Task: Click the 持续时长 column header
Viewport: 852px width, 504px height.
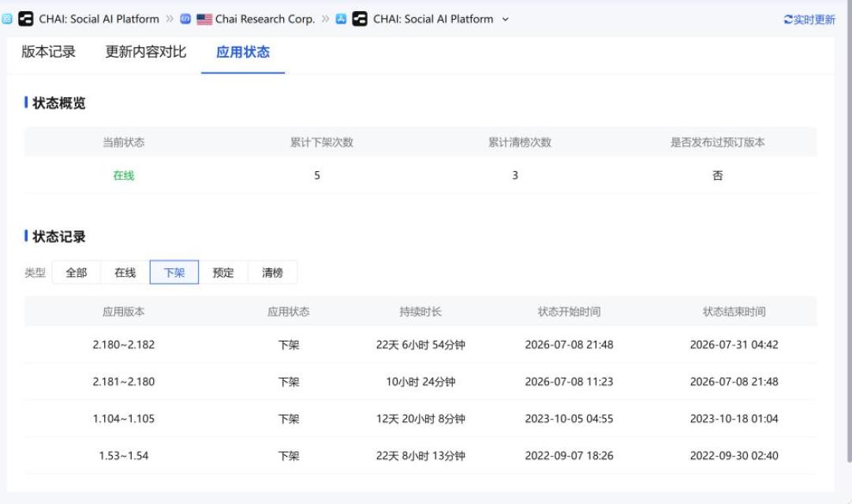Action: coord(420,312)
